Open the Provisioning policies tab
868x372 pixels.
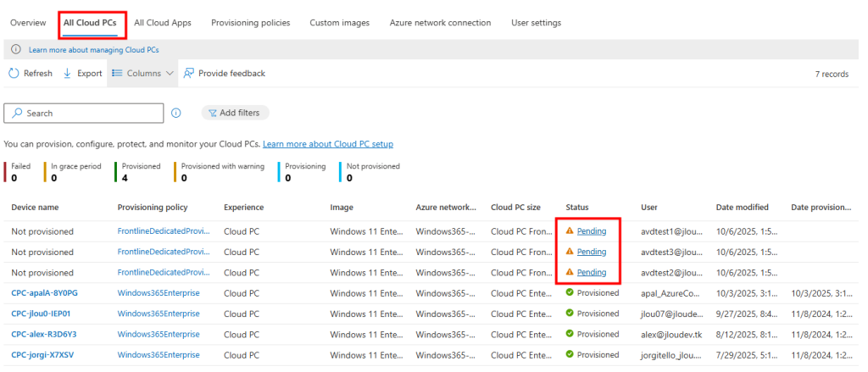[250, 23]
